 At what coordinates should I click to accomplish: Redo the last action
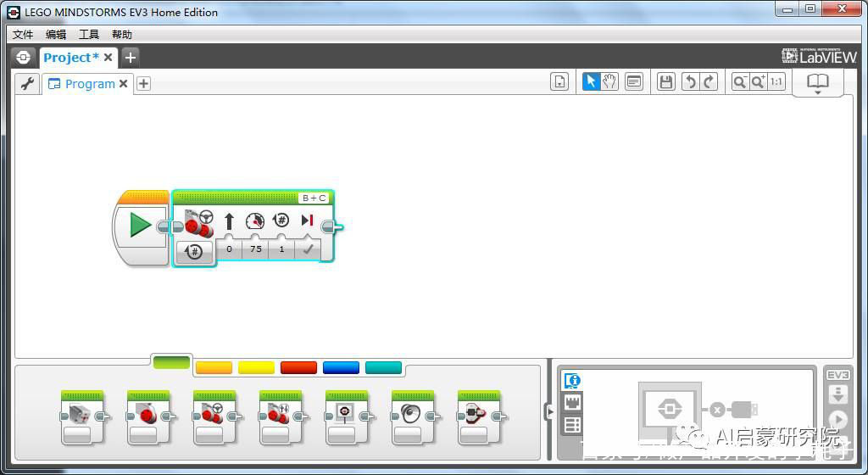(709, 82)
